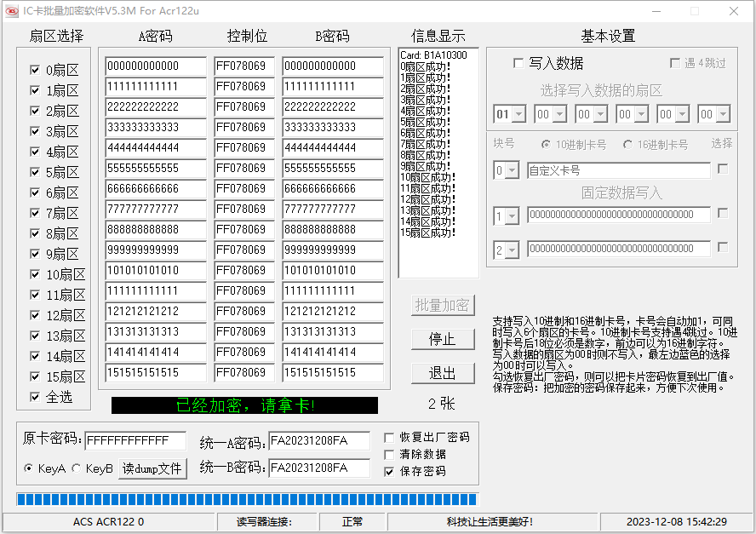Open the block dropdown showing 2

click(x=512, y=250)
